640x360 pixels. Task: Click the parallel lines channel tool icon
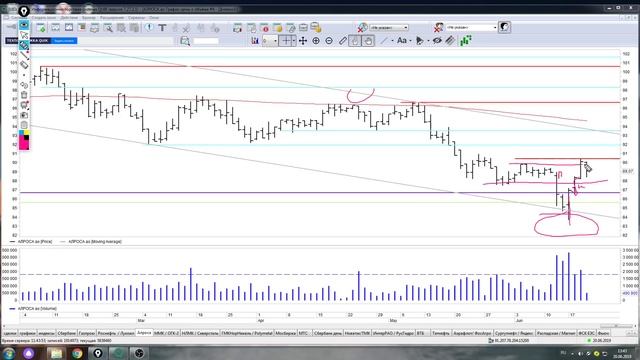[450, 41]
